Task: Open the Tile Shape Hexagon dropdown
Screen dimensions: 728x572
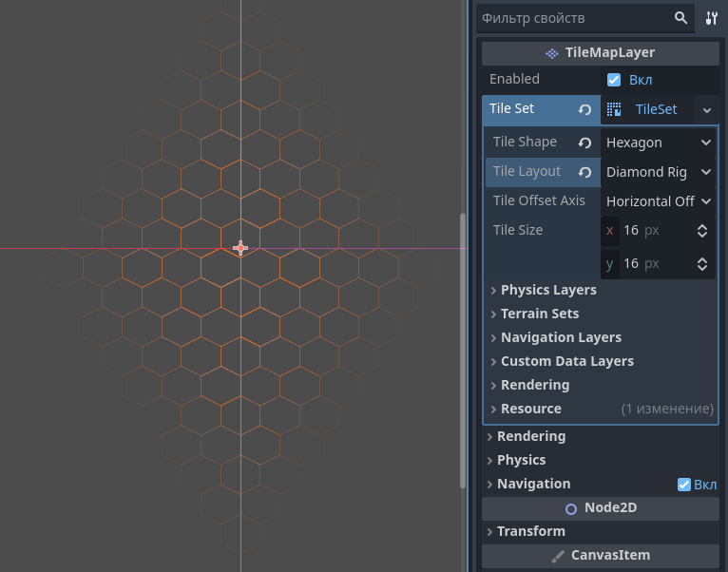Action: (x=659, y=143)
